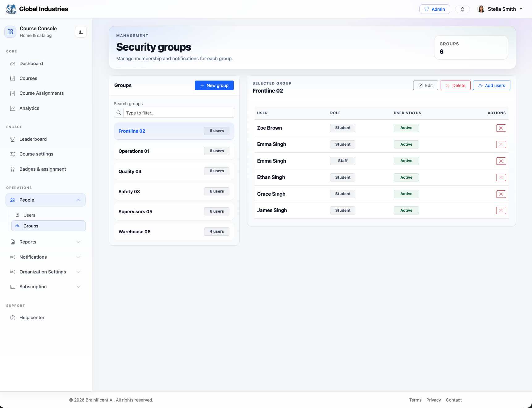Remove Grace Singh from the group
Viewport: 532px width, 408px height.
501,194
